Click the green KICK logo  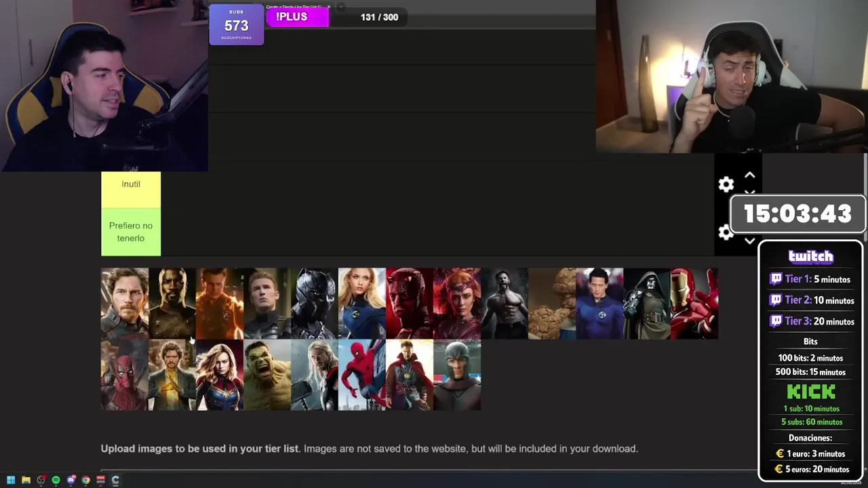pos(811,392)
